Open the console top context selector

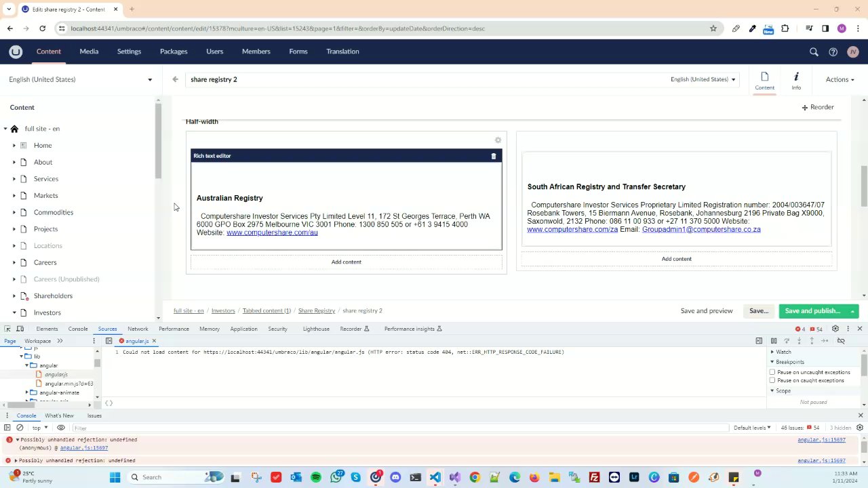click(40, 428)
